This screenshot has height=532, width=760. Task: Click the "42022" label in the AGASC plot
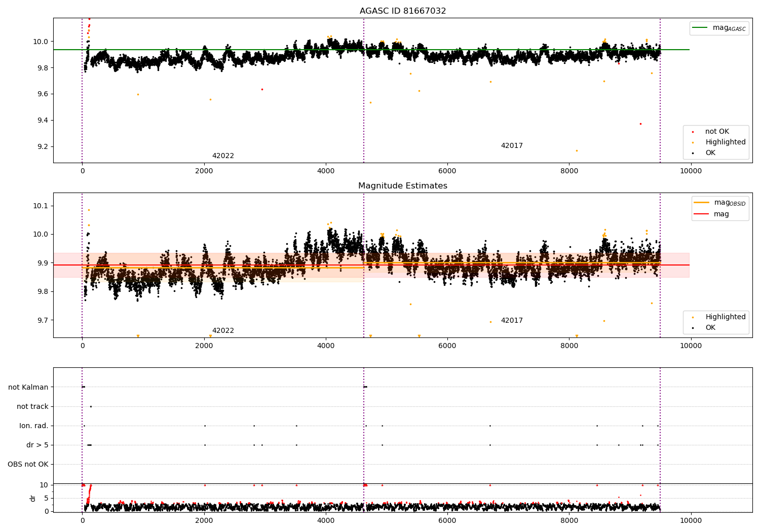[223, 156]
